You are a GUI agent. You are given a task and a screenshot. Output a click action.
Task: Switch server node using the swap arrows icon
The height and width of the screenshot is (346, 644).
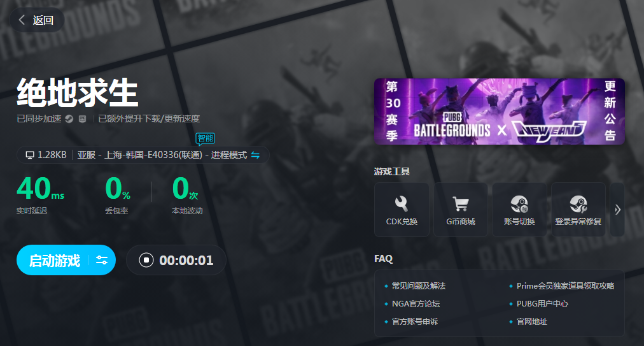pos(256,155)
